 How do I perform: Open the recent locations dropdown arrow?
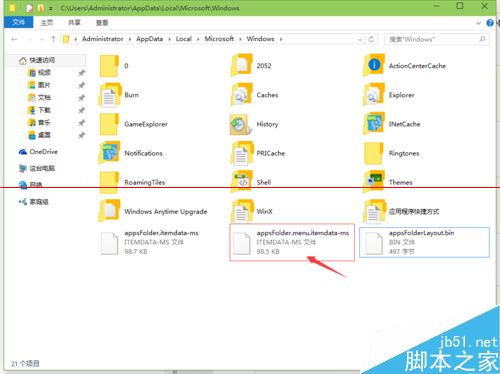pyautogui.click(x=41, y=39)
